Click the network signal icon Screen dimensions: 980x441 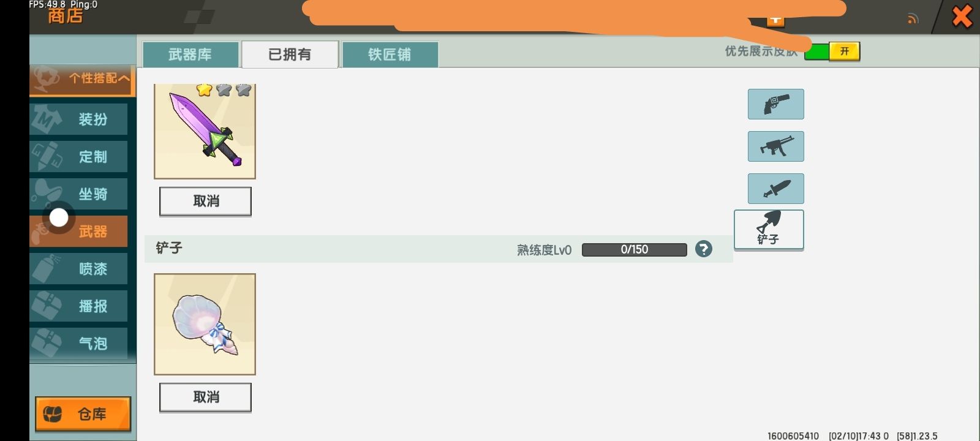913,19
